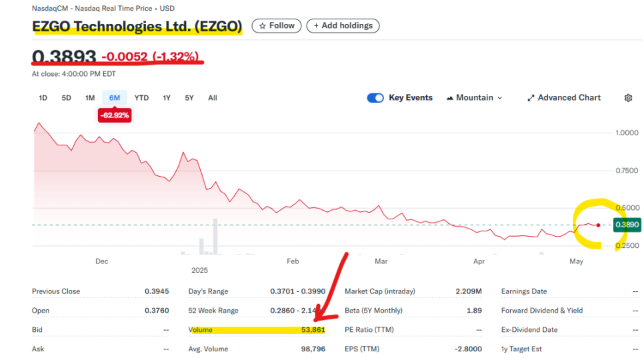644x358 pixels.
Task: Select the 5Y time range tab
Action: 189,98
